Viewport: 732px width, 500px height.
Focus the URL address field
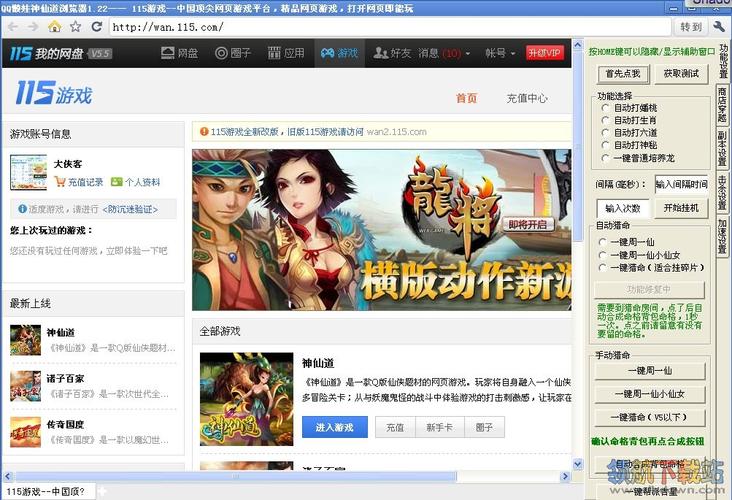[390, 27]
